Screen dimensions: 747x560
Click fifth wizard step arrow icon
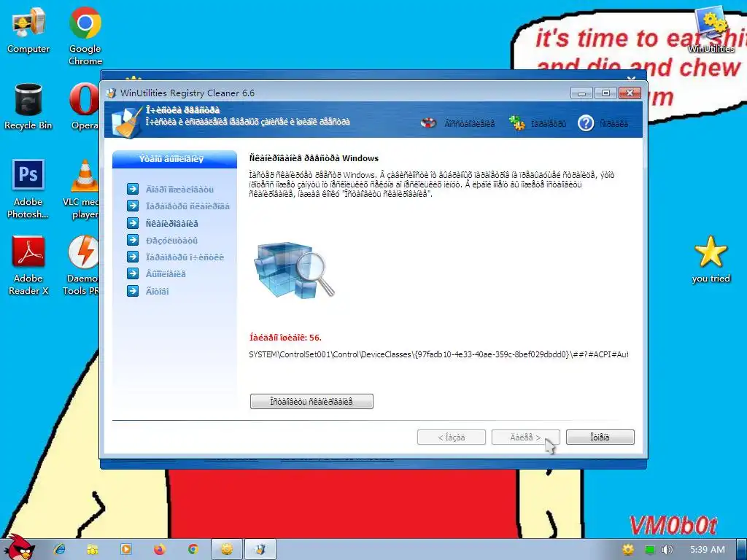(x=133, y=257)
